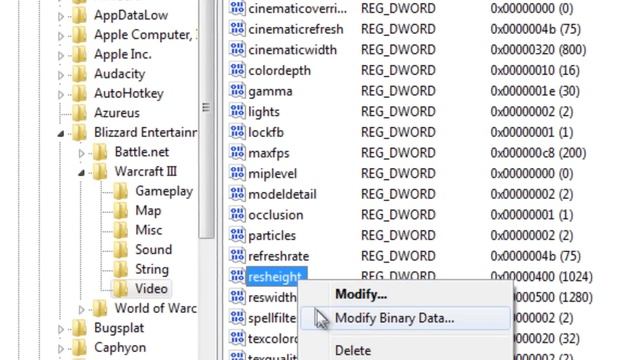
Task: Select the highlighted resheight value name
Action: coord(276,277)
